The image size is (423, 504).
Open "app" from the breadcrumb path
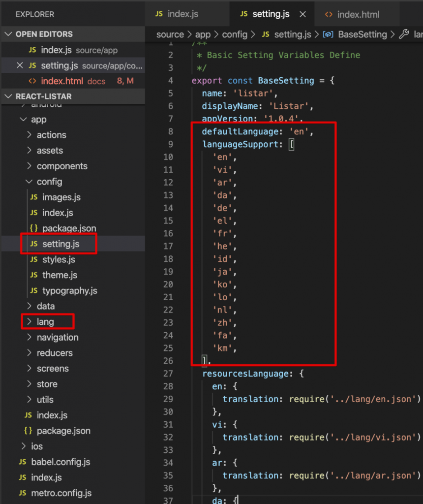(x=202, y=34)
